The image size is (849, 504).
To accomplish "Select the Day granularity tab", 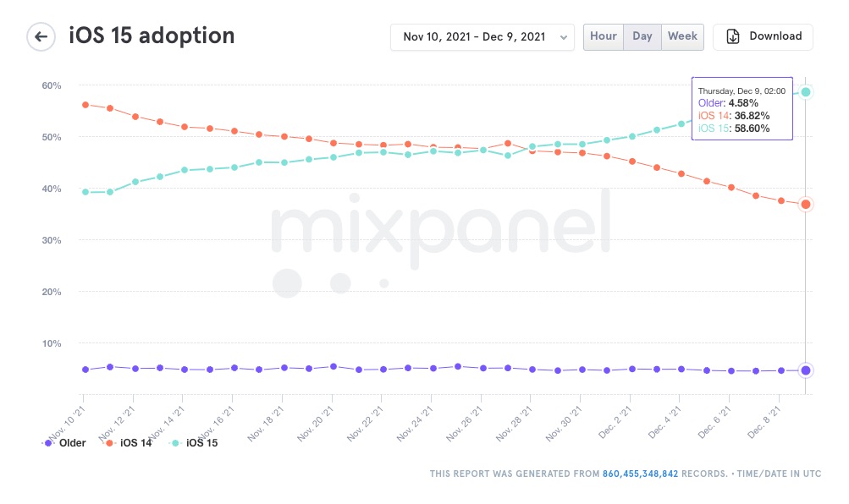I will pos(642,36).
